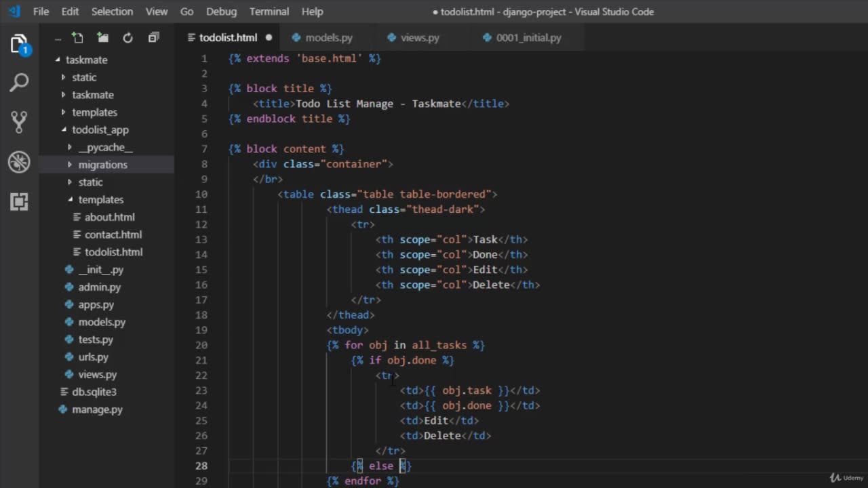The height and width of the screenshot is (488, 868).
Task: Click the New Folder icon in explorer header
Action: (x=102, y=38)
